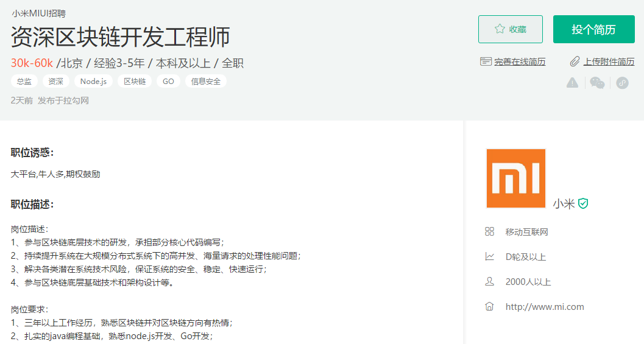Select the 区块链 tag
644x344 pixels.
[135, 81]
